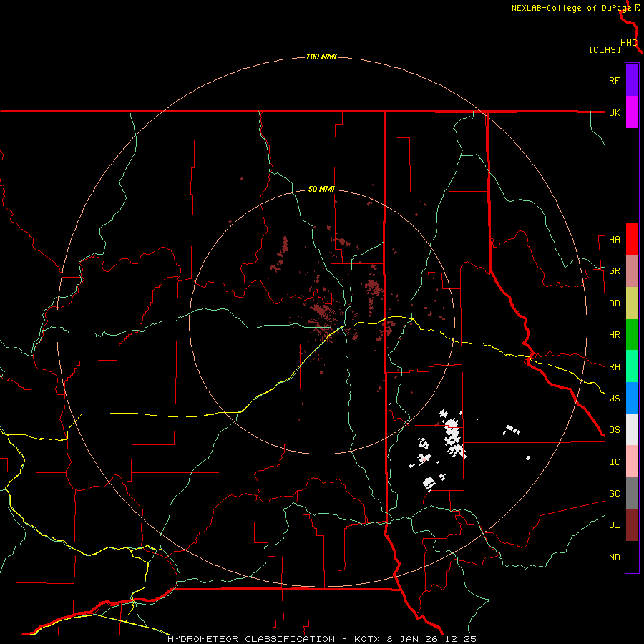Click the WS blue legend swatch

coord(632,398)
